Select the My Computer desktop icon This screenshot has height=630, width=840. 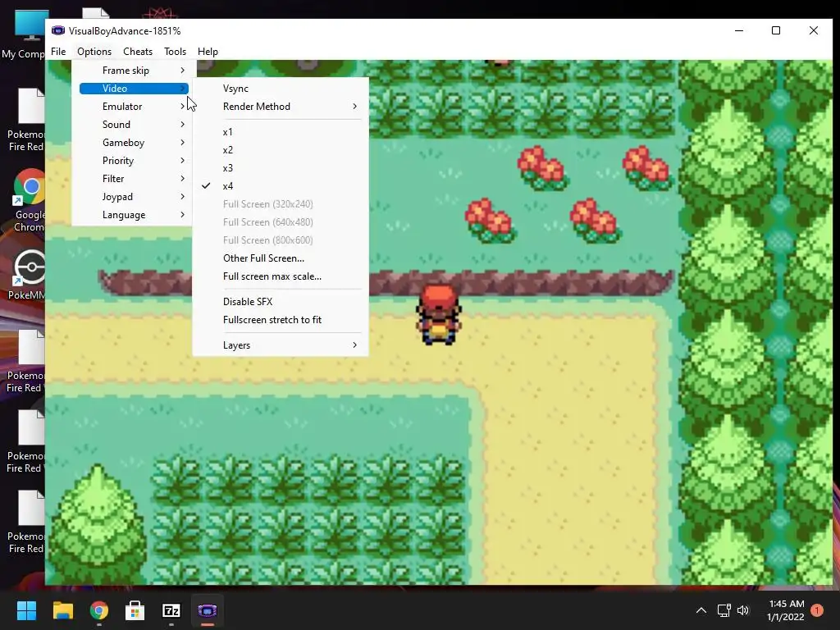pyautogui.click(x=24, y=34)
